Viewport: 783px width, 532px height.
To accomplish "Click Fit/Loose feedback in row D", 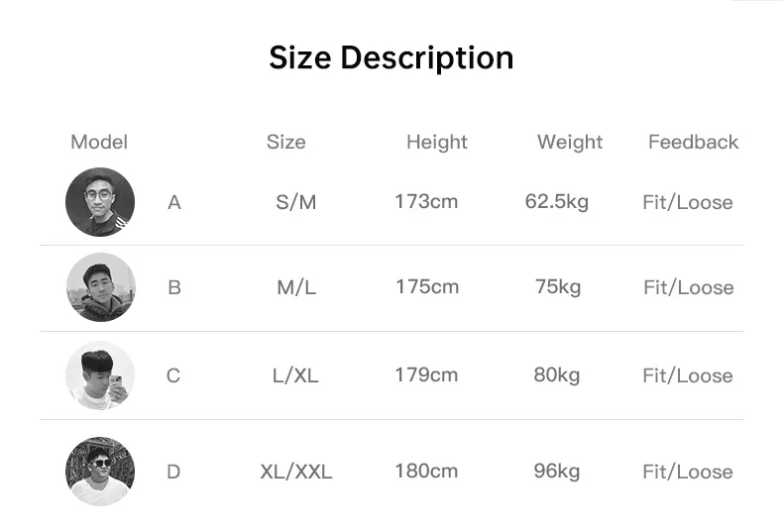I will click(688, 472).
